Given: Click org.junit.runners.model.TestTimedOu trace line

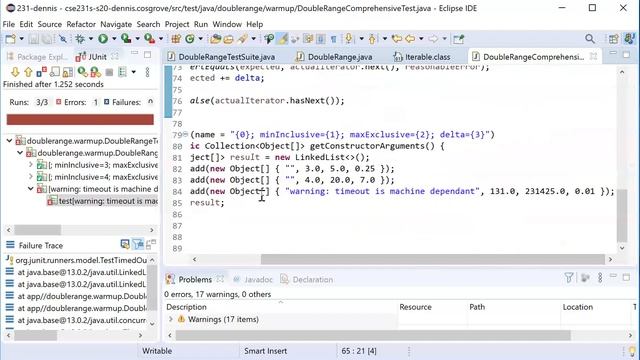Looking at the screenshot, I should click(x=77, y=260).
